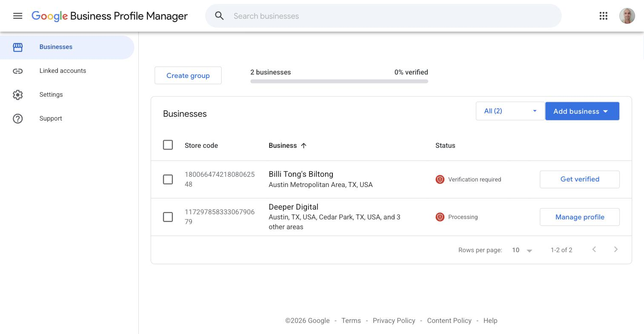Toggle the select-all businesses checkbox
The width and height of the screenshot is (644, 334).
tap(168, 145)
